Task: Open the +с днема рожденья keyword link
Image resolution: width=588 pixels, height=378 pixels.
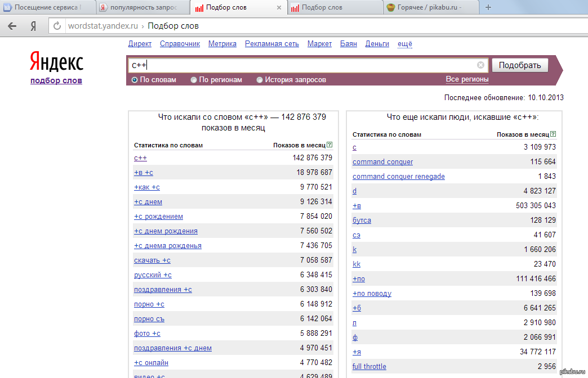Action: click(168, 245)
